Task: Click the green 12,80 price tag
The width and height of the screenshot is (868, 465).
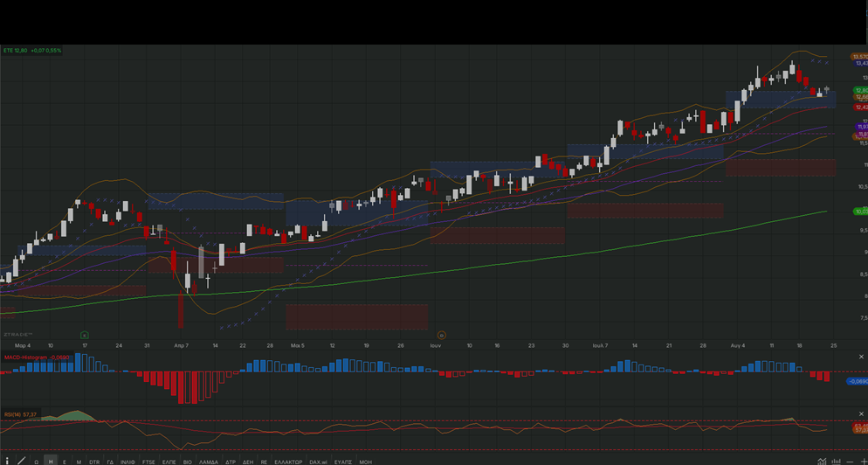Action: tap(861, 90)
